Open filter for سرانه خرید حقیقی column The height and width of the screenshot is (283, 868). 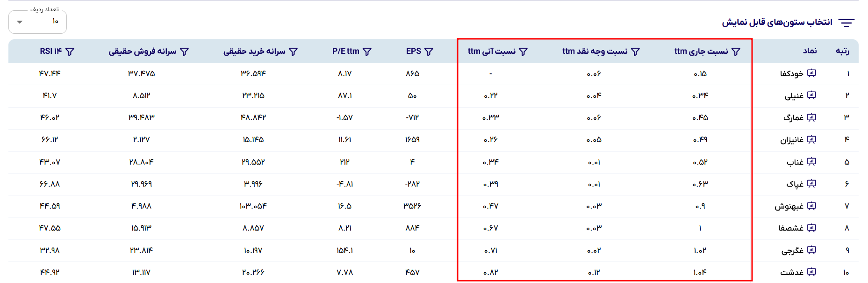(293, 51)
